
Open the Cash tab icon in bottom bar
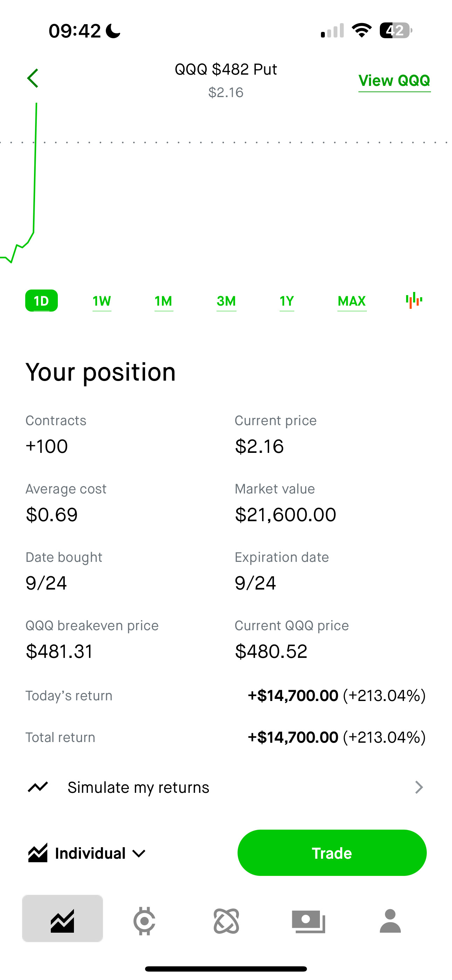point(309,921)
